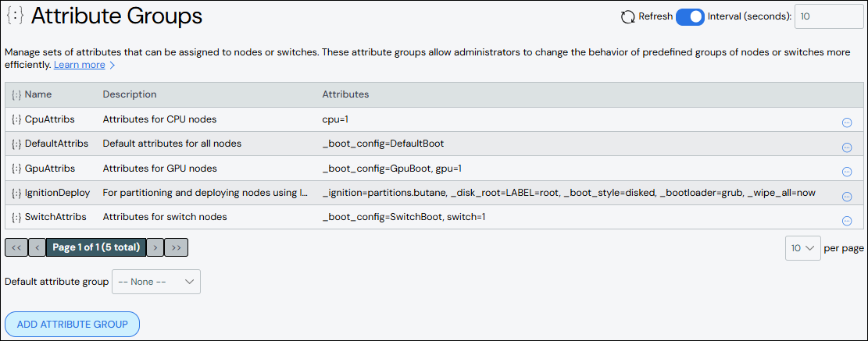Sort by the Name column header
Image resolution: width=868 pixels, height=341 pixels.
coord(38,94)
